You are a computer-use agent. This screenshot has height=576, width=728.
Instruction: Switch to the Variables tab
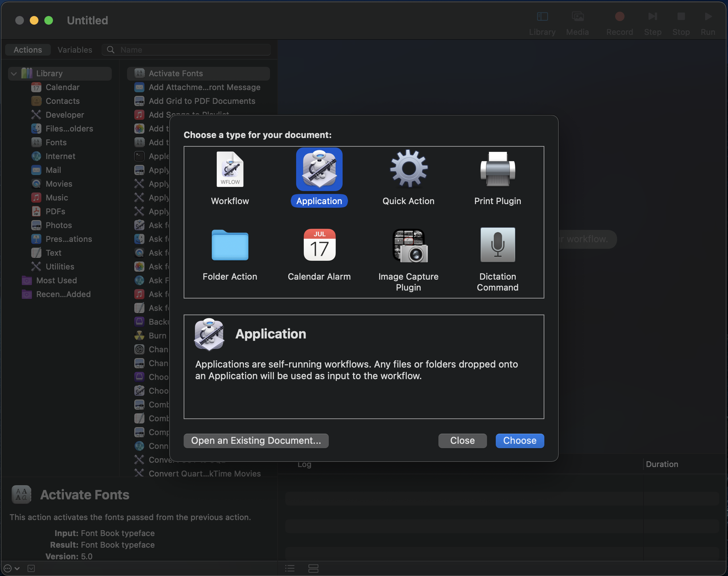click(75, 50)
